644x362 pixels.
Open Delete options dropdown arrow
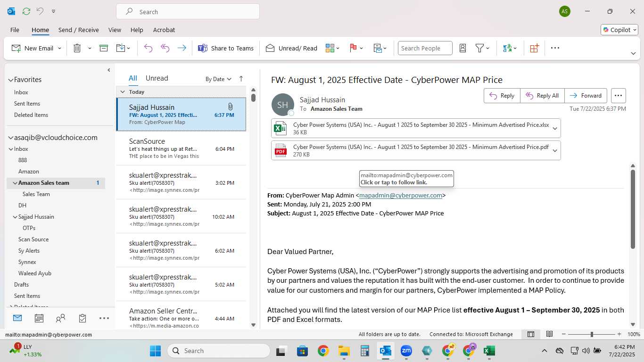90,48
